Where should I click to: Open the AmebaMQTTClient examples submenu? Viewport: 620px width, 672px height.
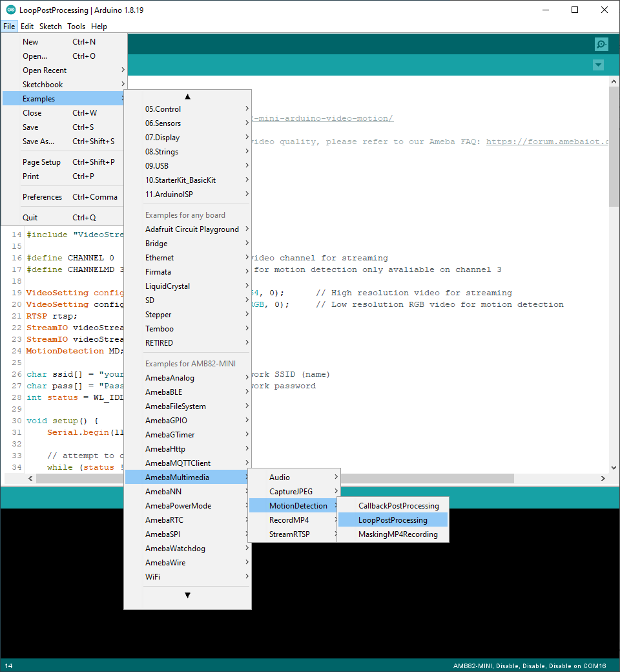click(x=188, y=463)
